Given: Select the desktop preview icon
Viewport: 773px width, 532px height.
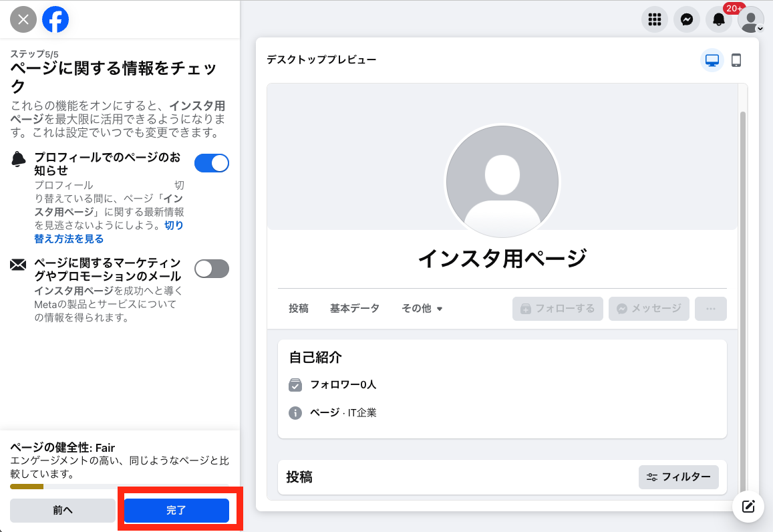Looking at the screenshot, I should [712, 60].
